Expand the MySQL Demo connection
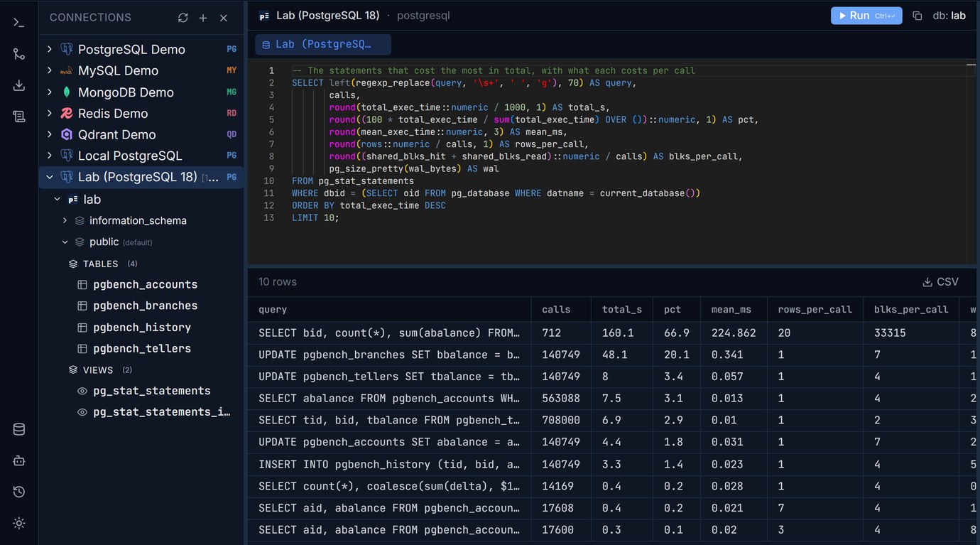 [x=50, y=70]
